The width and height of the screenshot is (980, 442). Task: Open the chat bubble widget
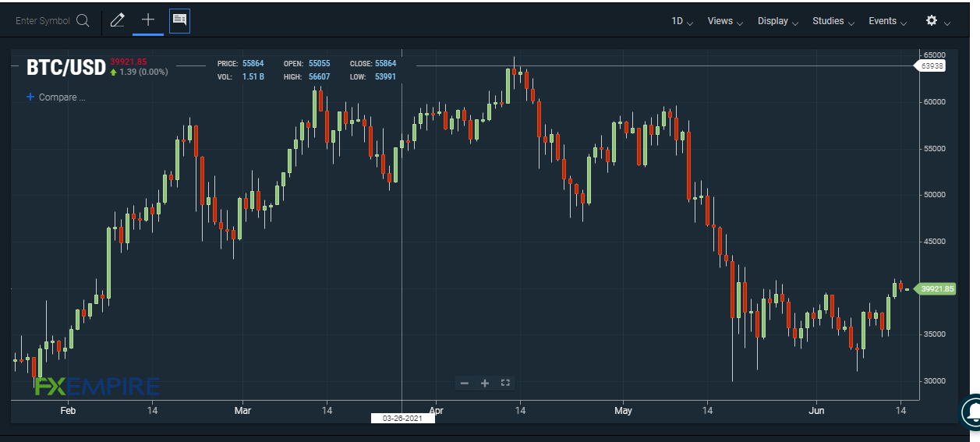pos(971,411)
